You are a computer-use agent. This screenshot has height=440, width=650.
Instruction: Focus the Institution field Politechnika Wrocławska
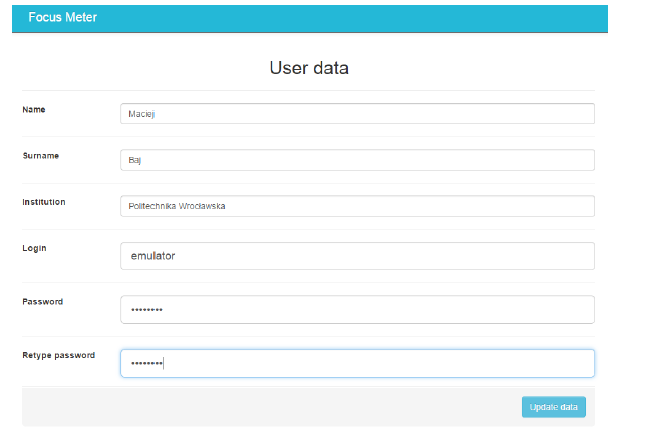357,206
